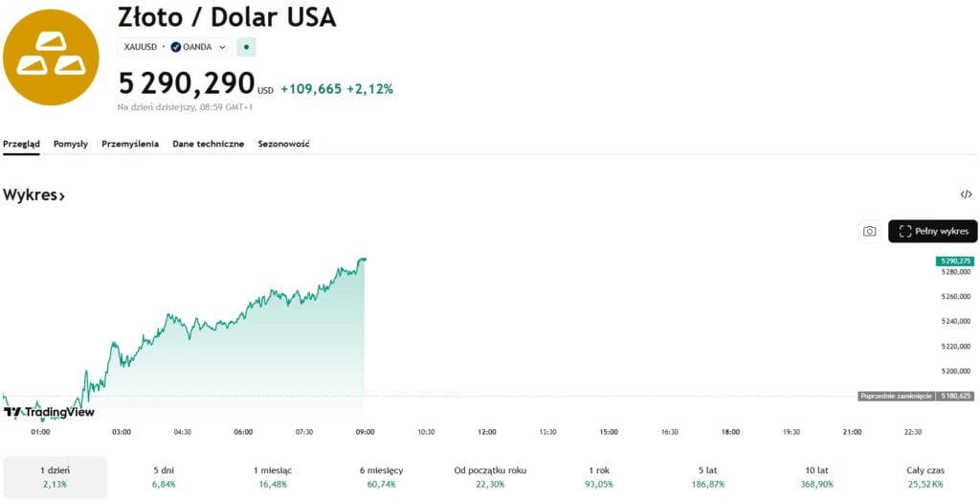Screen dimensions: 980x501
Task: Click the camera snapshot icon
Action: coord(869,231)
